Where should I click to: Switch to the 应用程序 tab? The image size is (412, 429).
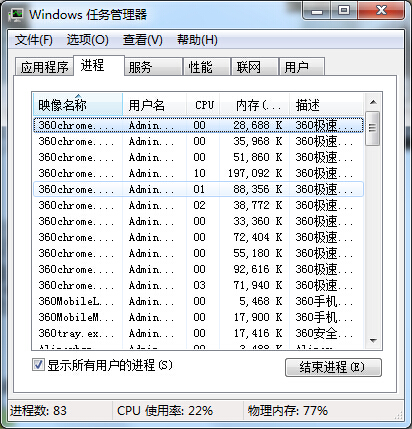click(x=44, y=67)
